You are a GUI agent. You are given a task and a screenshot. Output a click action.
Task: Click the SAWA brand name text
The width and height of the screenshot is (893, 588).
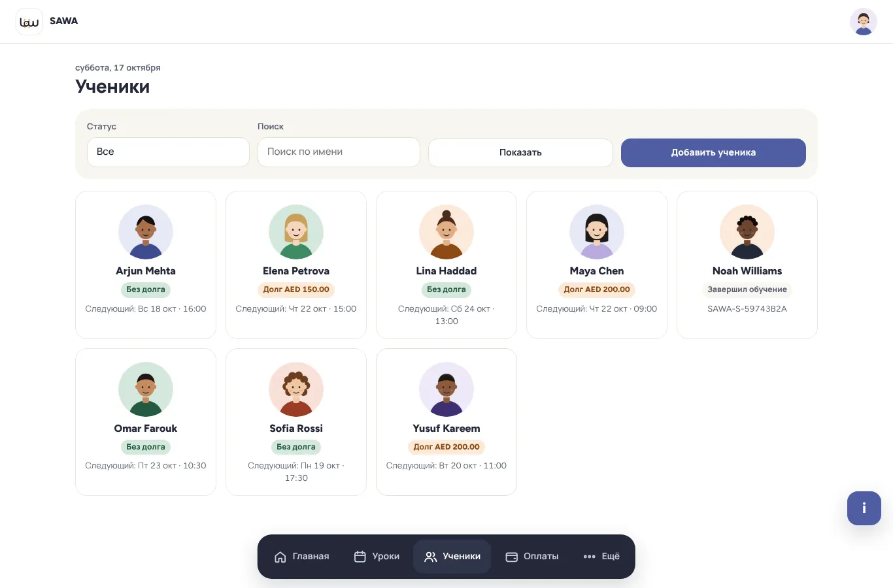[x=63, y=21]
